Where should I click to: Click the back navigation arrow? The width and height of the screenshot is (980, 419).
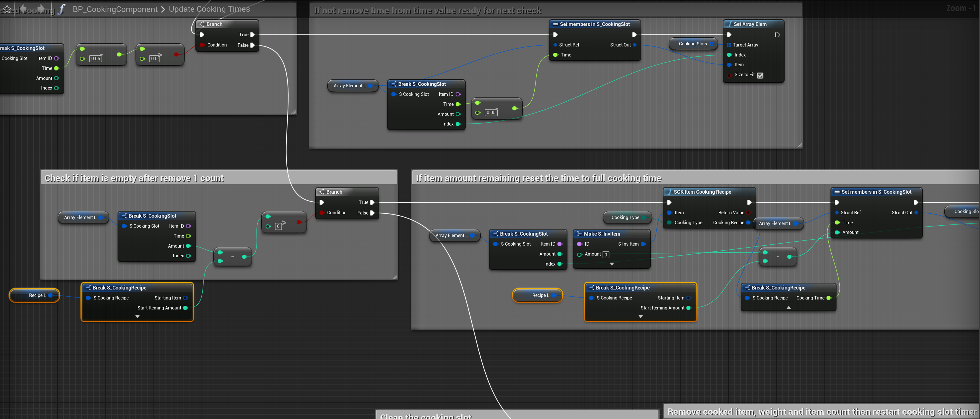click(23, 9)
